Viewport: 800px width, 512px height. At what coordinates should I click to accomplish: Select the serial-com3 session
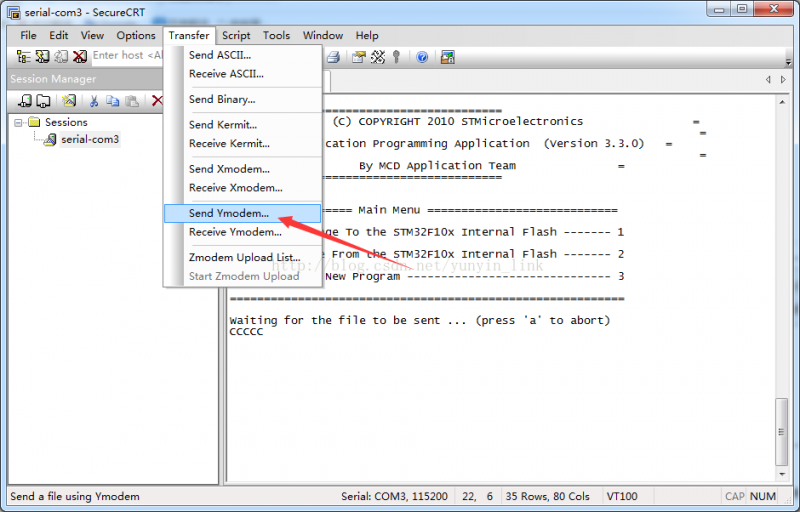click(90, 139)
